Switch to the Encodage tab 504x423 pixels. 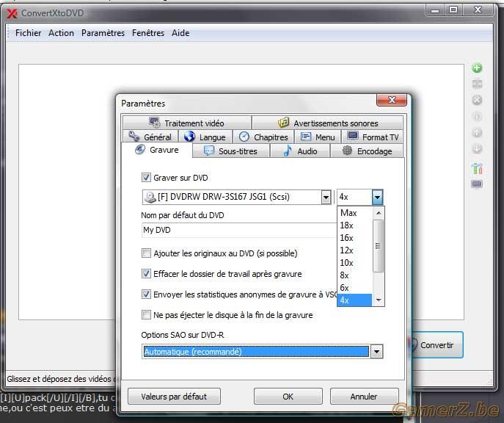click(367, 151)
